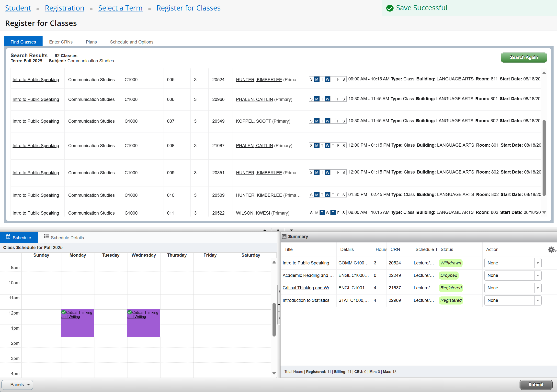This screenshot has height=392, width=557.
Task: Click the horizontal splitter down-arrow
Action: tap(291, 230)
